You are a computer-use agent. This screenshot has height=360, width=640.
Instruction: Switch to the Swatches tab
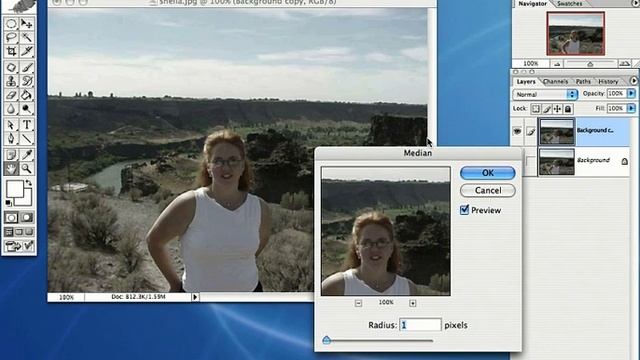569,3
